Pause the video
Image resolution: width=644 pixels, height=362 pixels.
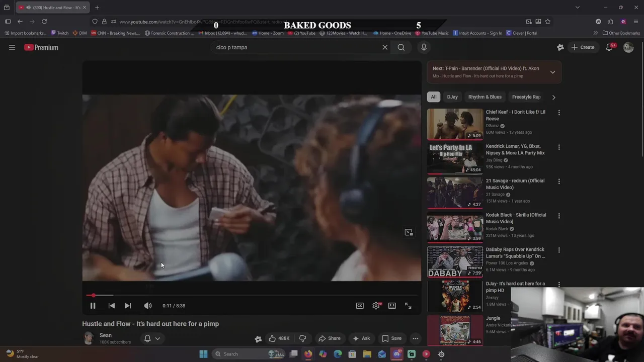pyautogui.click(x=93, y=306)
